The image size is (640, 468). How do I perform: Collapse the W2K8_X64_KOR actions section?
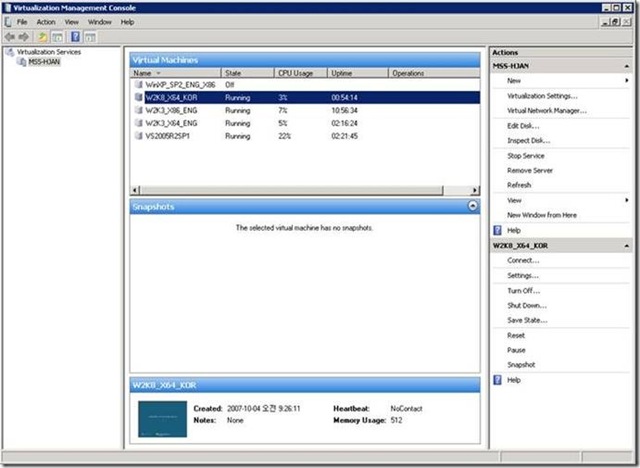626,246
